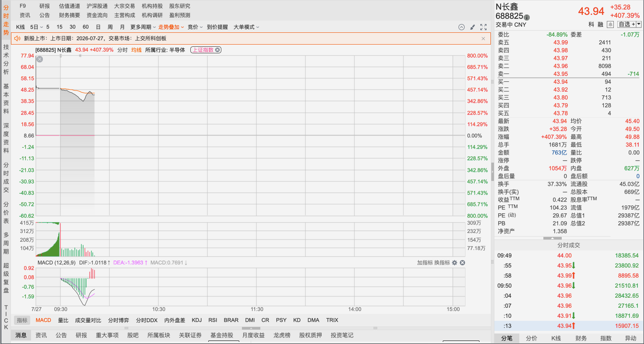The width and height of the screenshot is (644, 344).
Task: Click the speaker icon in the notice bar
Action: click(17, 38)
